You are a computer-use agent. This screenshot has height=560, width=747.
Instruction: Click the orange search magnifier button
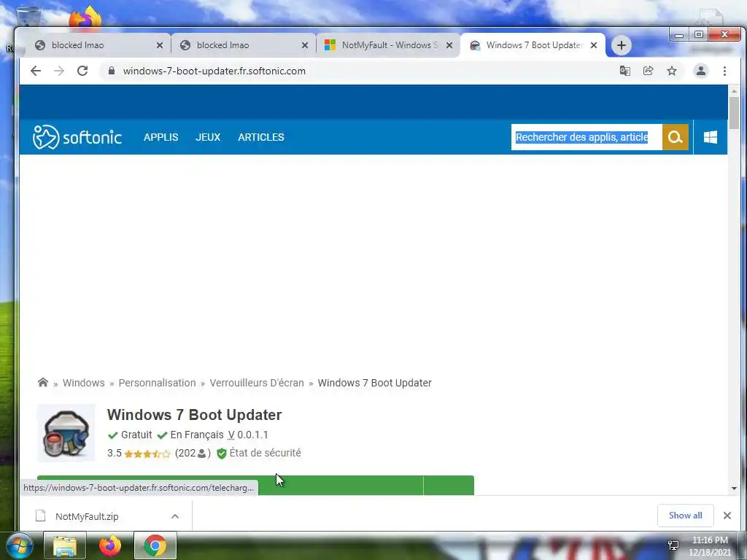click(x=675, y=137)
